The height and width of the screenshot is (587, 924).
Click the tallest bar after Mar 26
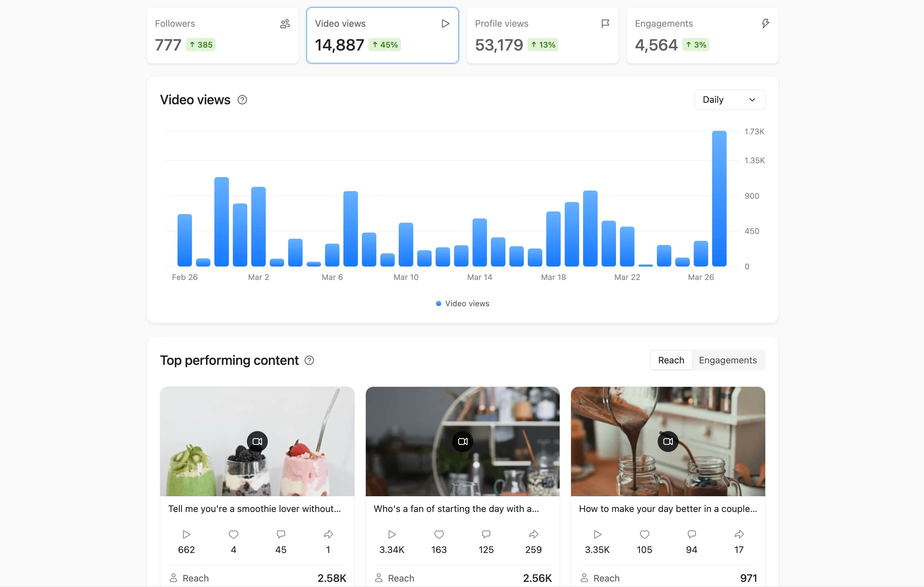[x=720, y=199]
